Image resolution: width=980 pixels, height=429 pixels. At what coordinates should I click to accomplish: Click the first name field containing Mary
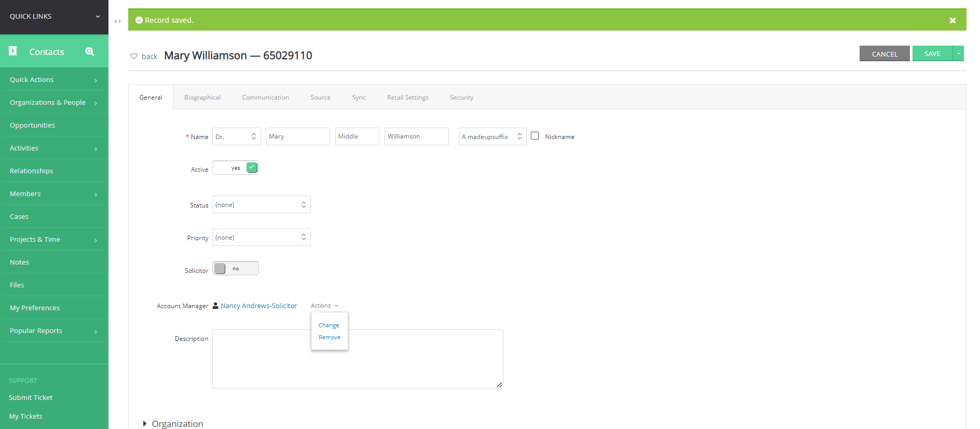tap(298, 136)
